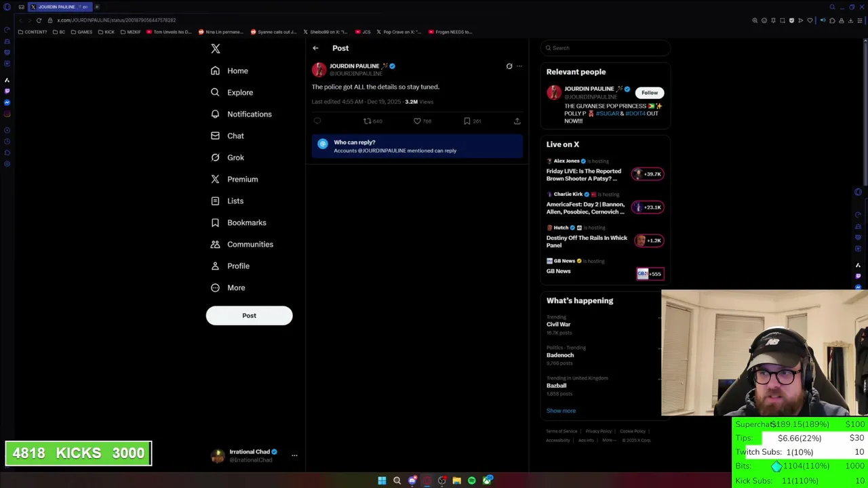
Task: Click the Search field on X
Action: click(606, 47)
